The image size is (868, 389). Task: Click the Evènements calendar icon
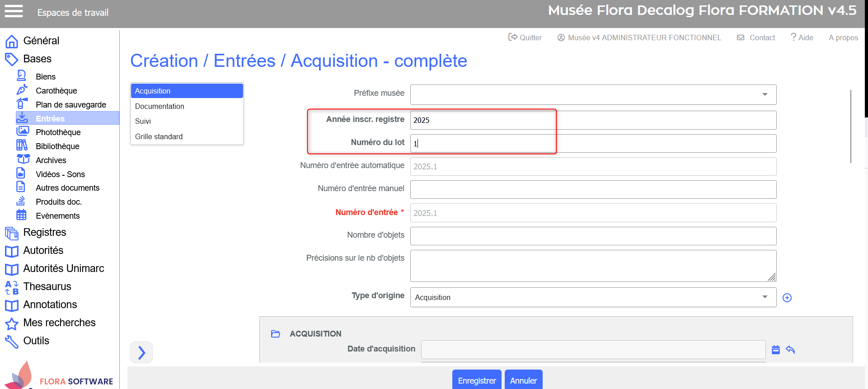pyautogui.click(x=21, y=215)
